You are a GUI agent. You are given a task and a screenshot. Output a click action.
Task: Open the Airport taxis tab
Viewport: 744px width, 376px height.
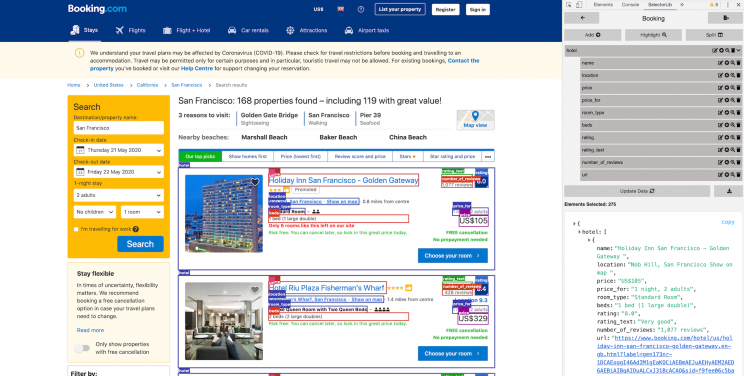[x=367, y=30]
